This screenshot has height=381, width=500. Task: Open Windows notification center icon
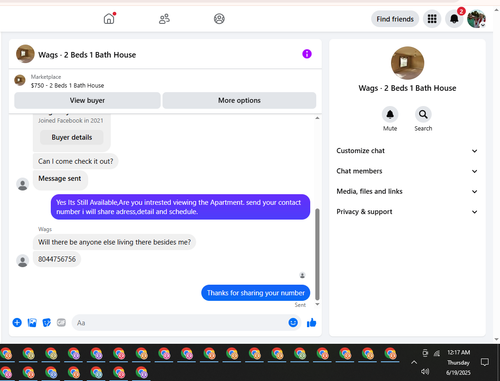tap(485, 362)
